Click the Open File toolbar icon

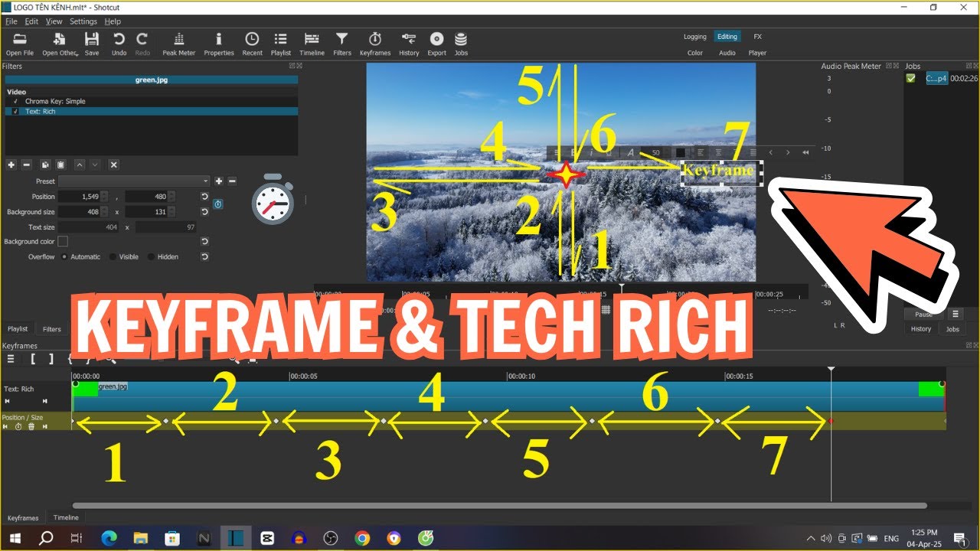(19, 39)
